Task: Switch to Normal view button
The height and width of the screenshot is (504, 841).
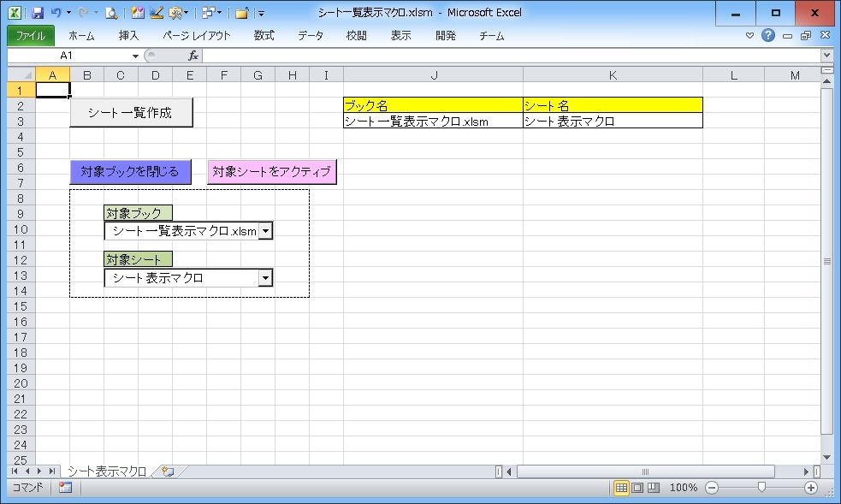Action: [621, 488]
